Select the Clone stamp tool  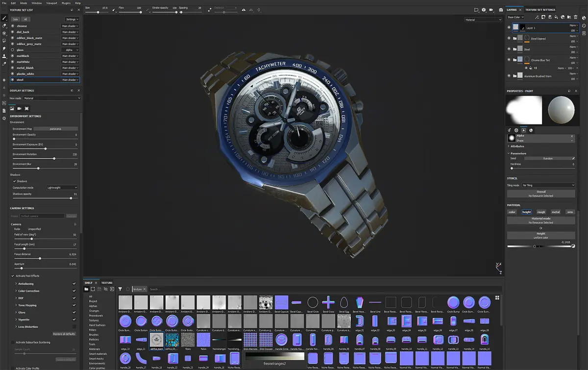pyautogui.click(x=4, y=56)
